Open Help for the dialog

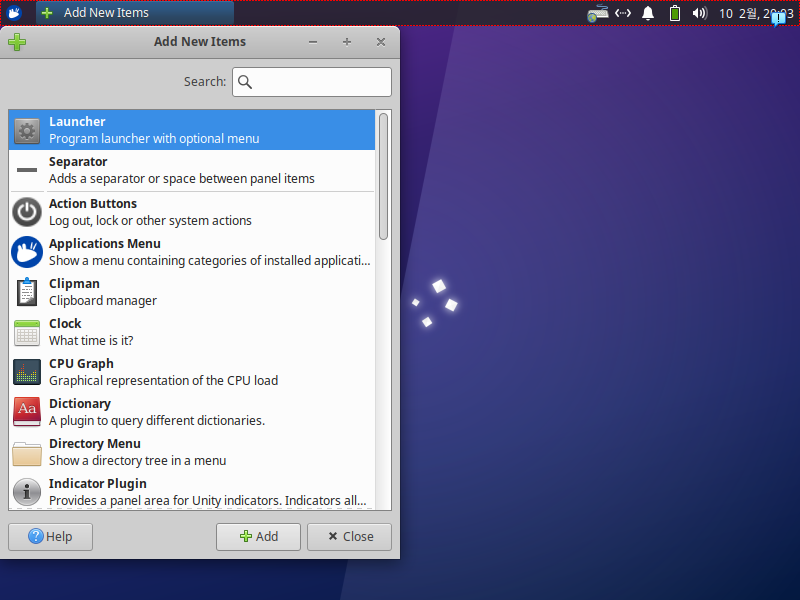pyautogui.click(x=51, y=537)
